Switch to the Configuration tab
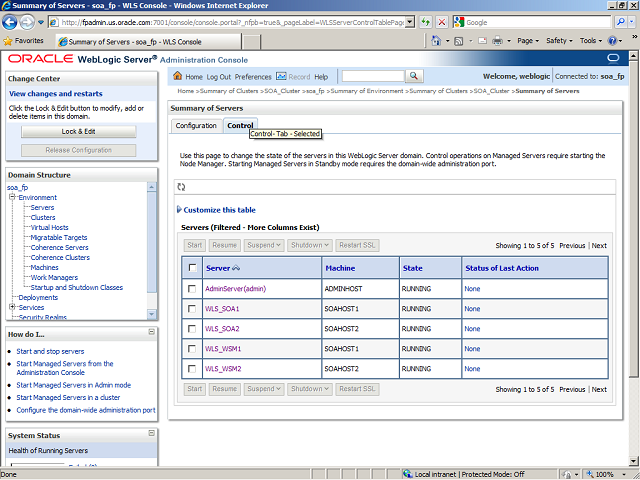The image size is (640, 480). (195, 126)
